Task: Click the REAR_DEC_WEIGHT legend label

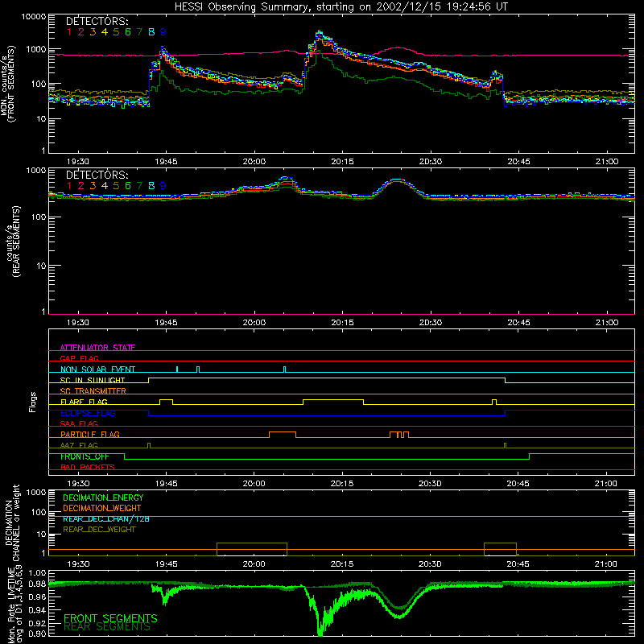Action: (x=99, y=530)
